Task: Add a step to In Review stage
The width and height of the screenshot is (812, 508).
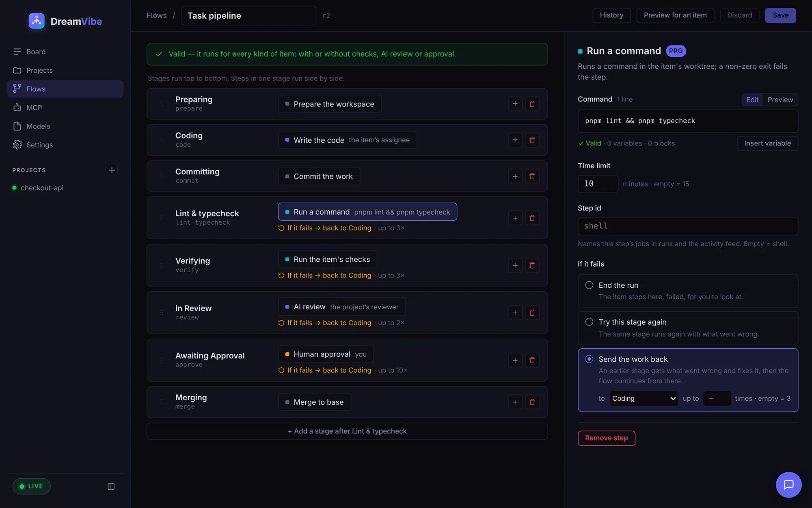Action: [515, 313]
